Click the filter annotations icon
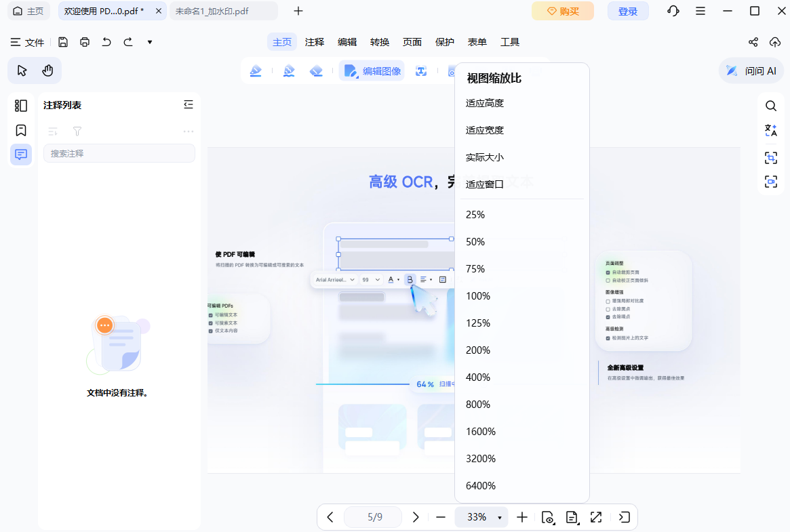 [x=77, y=132]
